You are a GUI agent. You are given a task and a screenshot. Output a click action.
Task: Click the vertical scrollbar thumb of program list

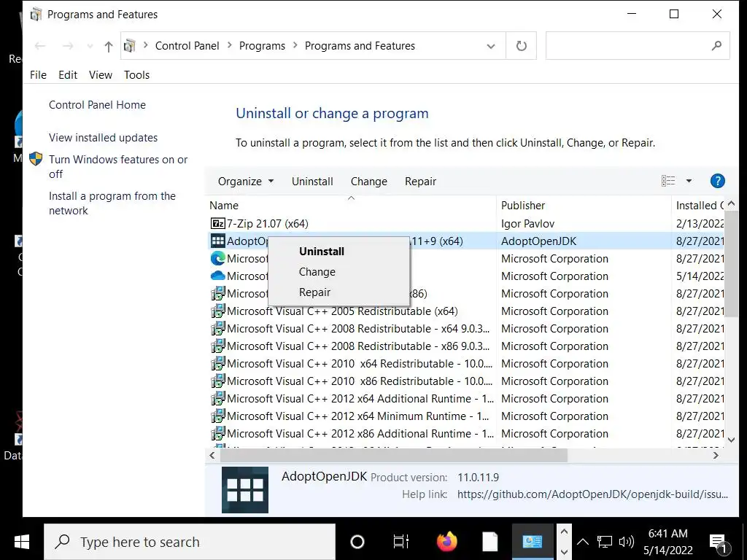pyautogui.click(x=731, y=264)
